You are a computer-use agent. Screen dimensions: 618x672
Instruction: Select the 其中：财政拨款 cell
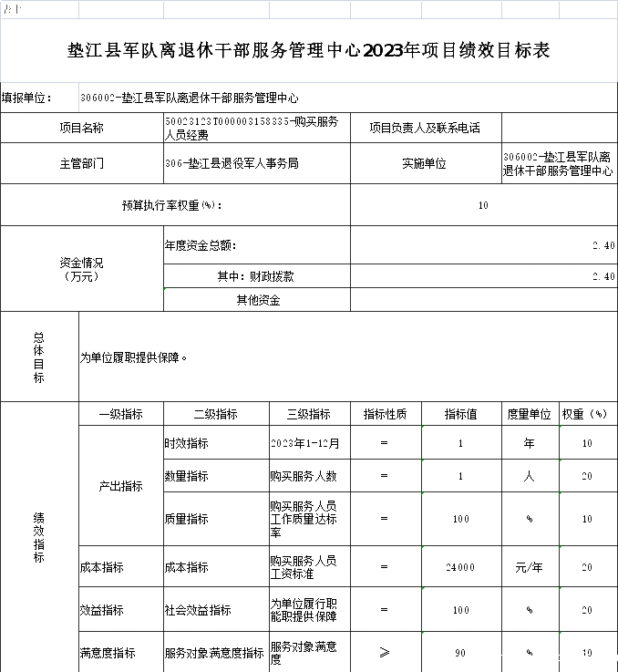(x=256, y=276)
